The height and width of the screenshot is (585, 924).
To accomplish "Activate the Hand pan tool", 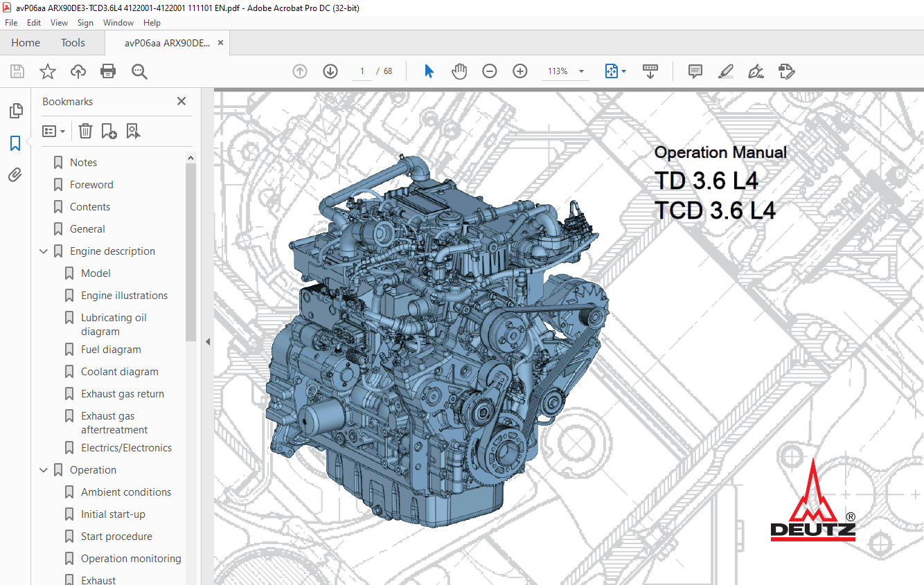I will [459, 71].
